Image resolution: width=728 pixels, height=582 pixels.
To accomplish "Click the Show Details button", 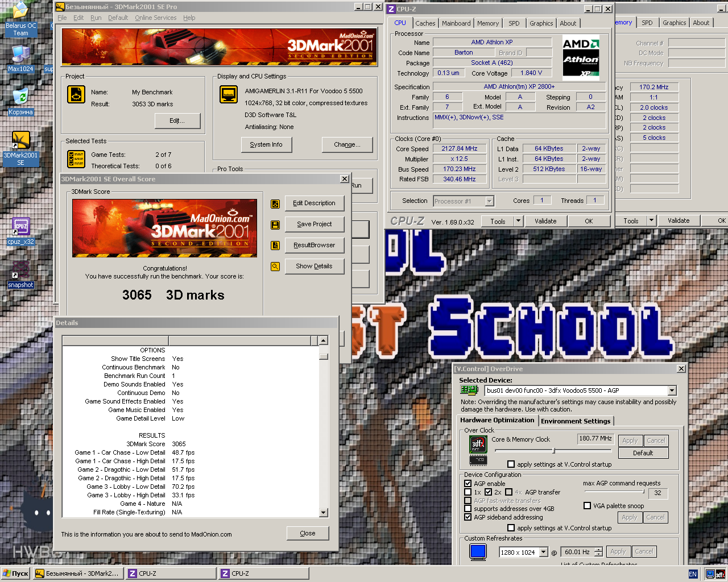I will (x=315, y=267).
